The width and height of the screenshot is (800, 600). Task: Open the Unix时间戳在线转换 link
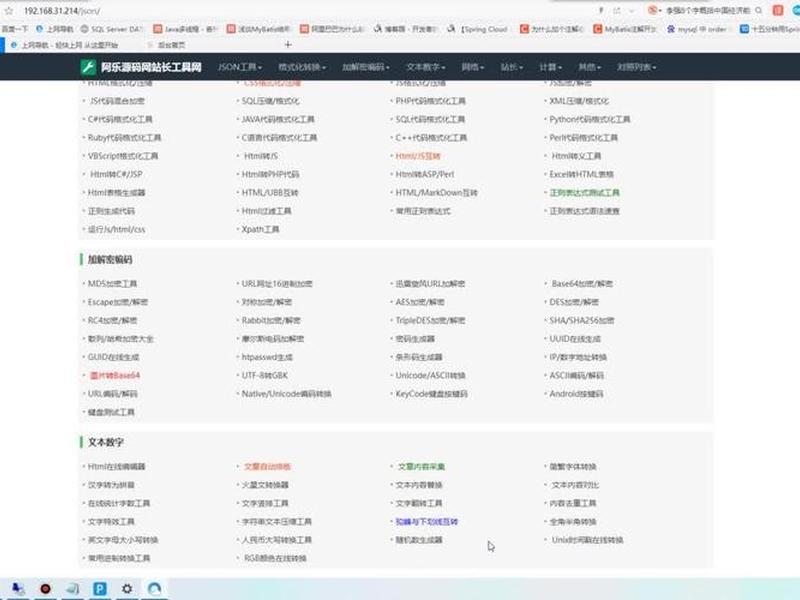click(587, 540)
